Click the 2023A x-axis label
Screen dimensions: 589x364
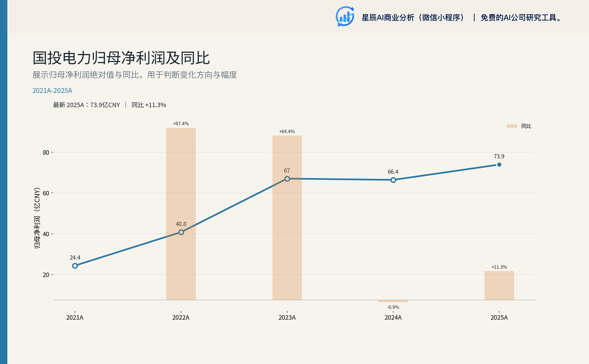287,318
